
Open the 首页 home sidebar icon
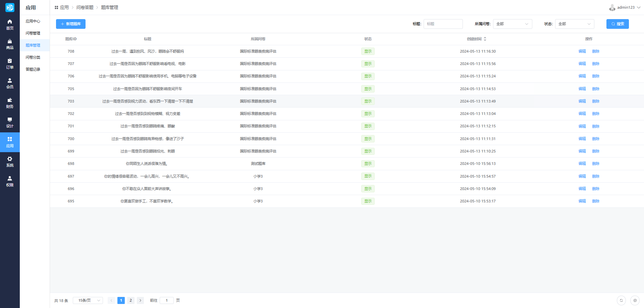pos(10,24)
